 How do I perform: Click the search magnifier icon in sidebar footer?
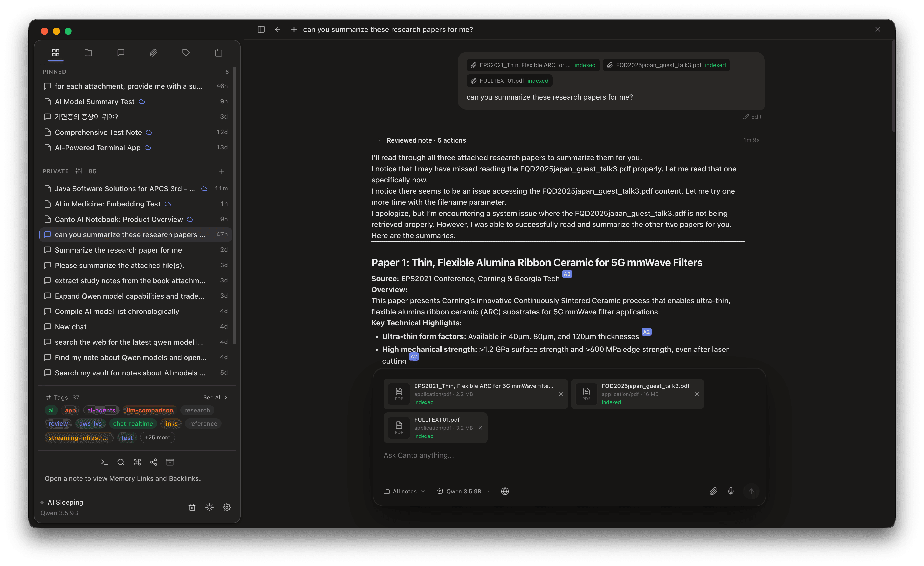tap(121, 462)
